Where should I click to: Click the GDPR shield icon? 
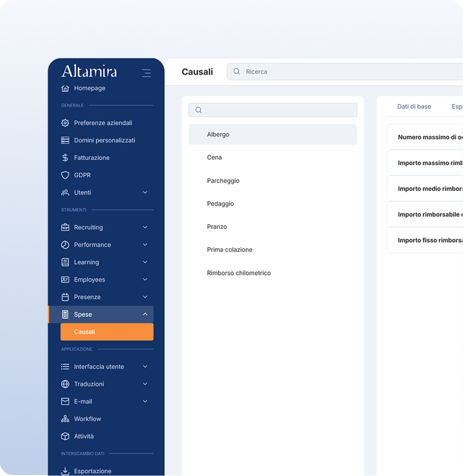[x=65, y=175]
